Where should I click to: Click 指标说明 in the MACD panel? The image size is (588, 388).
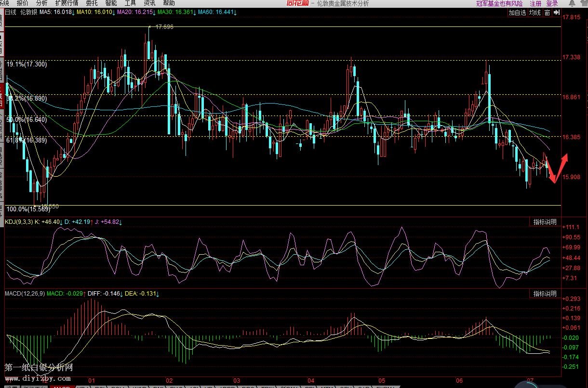click(x=545, y=294)
